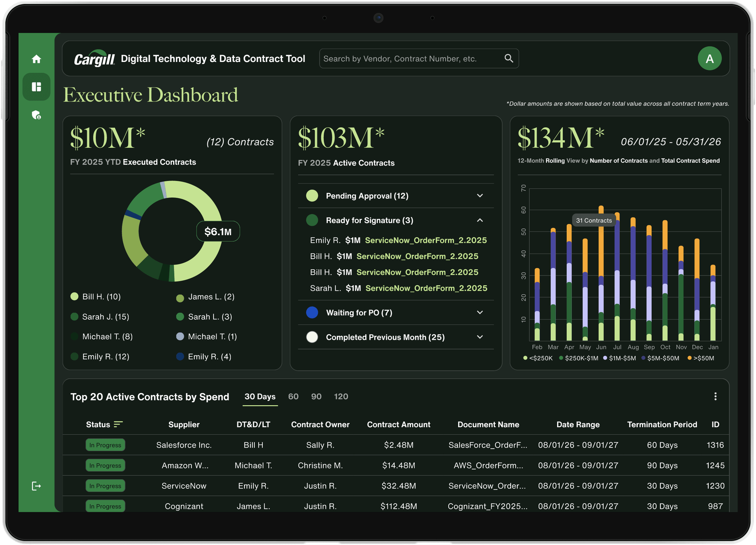Screen dimensions: 756x545
Task: Toggle the <$250K chart legend entry
Action: 538,358
